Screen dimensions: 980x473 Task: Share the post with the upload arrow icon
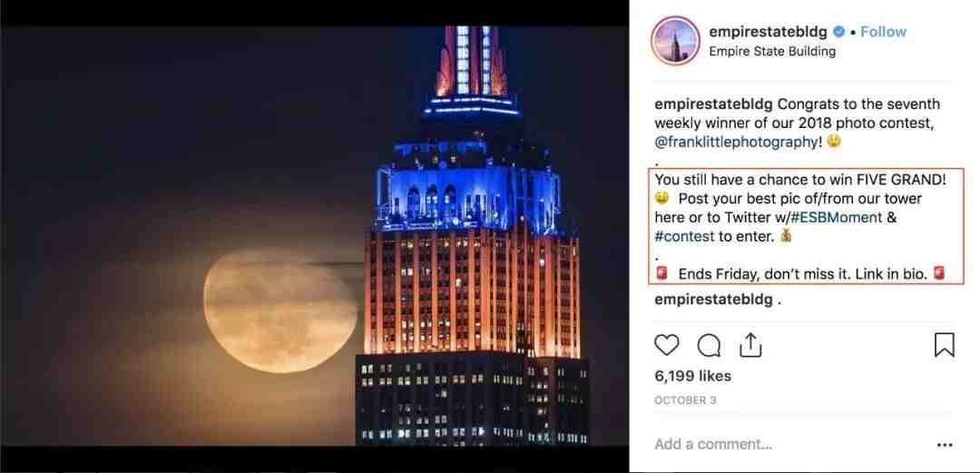tap(750, 345)
